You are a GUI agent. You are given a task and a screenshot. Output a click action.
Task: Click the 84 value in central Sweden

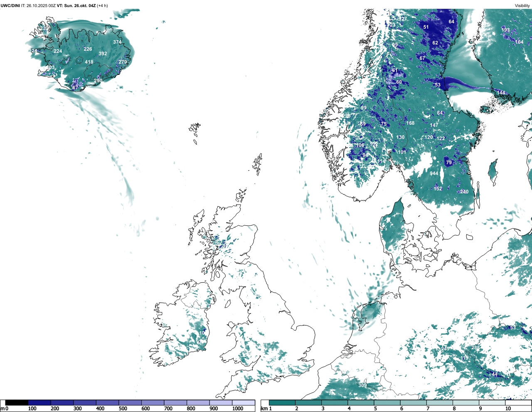440,113
